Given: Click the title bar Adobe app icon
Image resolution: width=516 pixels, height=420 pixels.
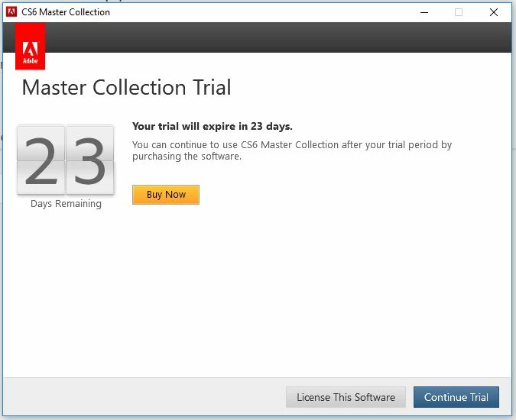Looking at the screenshot, I should [11, 11].
